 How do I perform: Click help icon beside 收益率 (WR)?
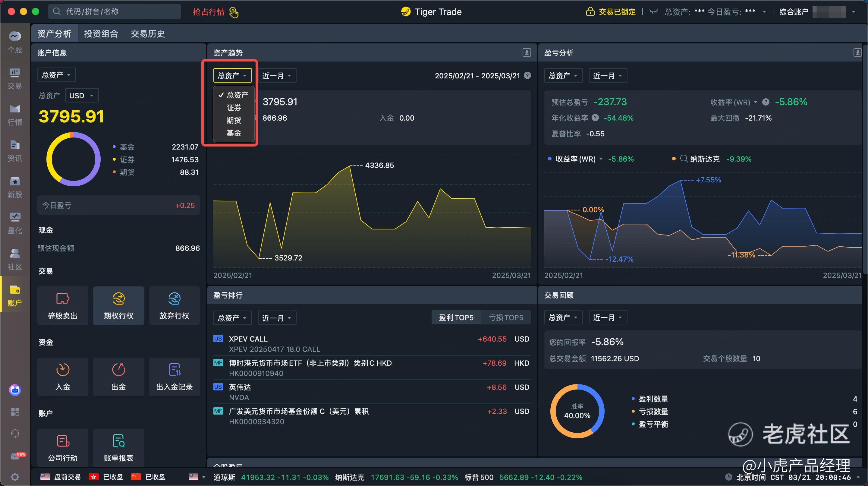pos(766,102)
